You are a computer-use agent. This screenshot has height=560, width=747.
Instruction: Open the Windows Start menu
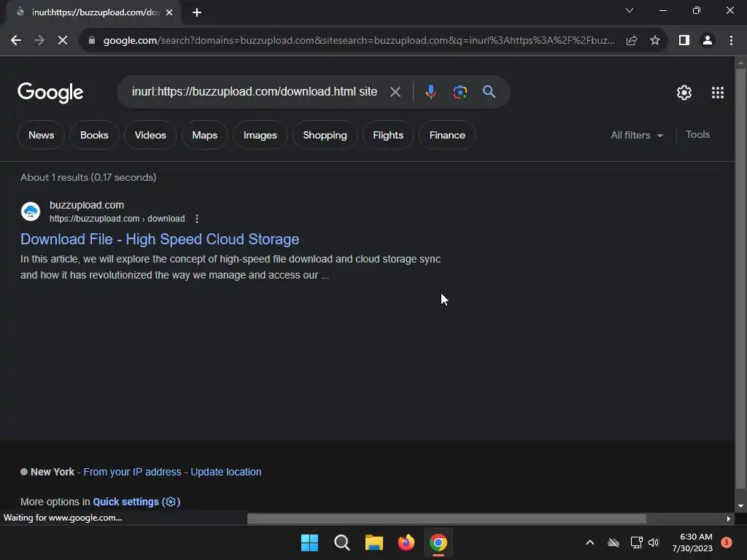[309, 542]
